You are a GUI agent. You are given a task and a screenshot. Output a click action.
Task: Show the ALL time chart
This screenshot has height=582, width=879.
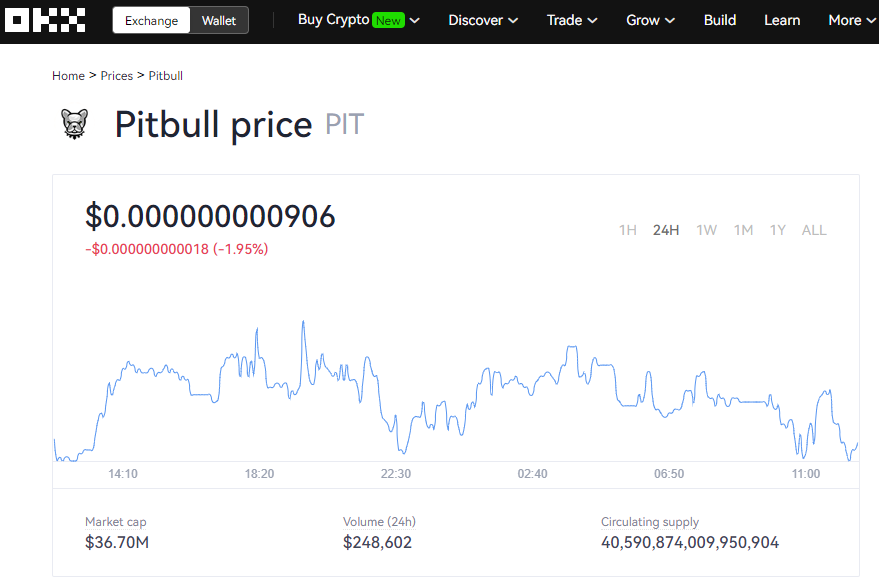pyautogui.click(x=814, y=230)
